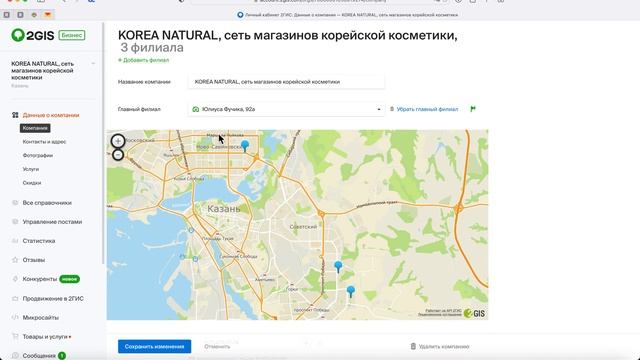This screenshot has width=640, height=360.
Task: Select the third pinned browser tab
Action: 34,15
